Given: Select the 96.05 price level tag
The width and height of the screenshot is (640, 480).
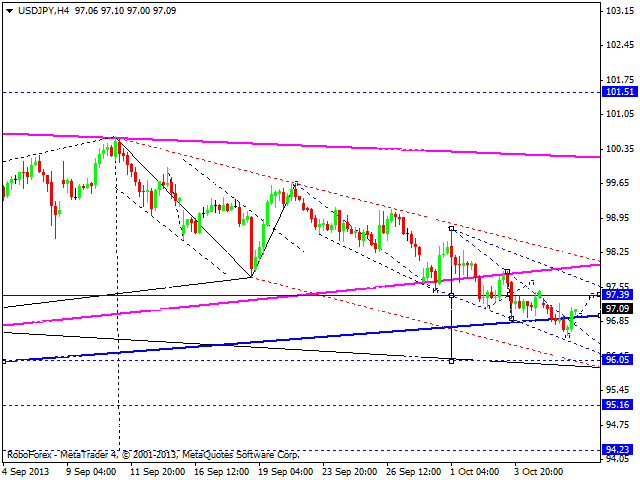Looking at the screenshot, I should (616, 360).
